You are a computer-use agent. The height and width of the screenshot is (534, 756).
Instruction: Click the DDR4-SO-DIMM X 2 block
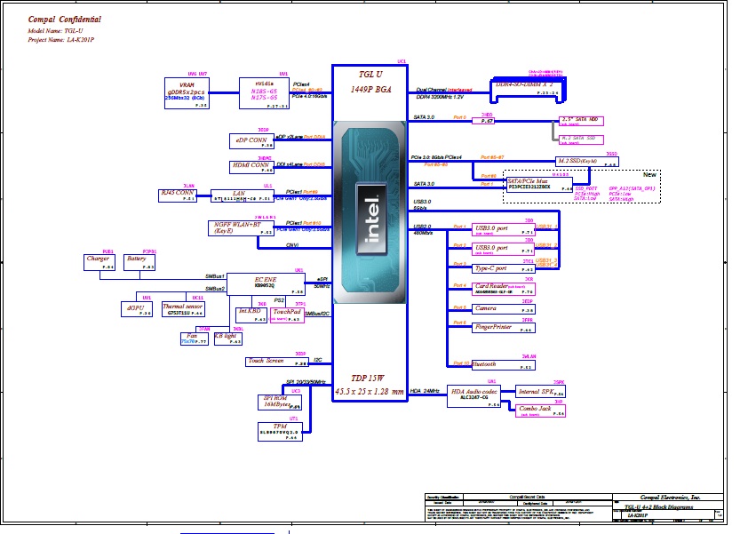pos(528,90)
